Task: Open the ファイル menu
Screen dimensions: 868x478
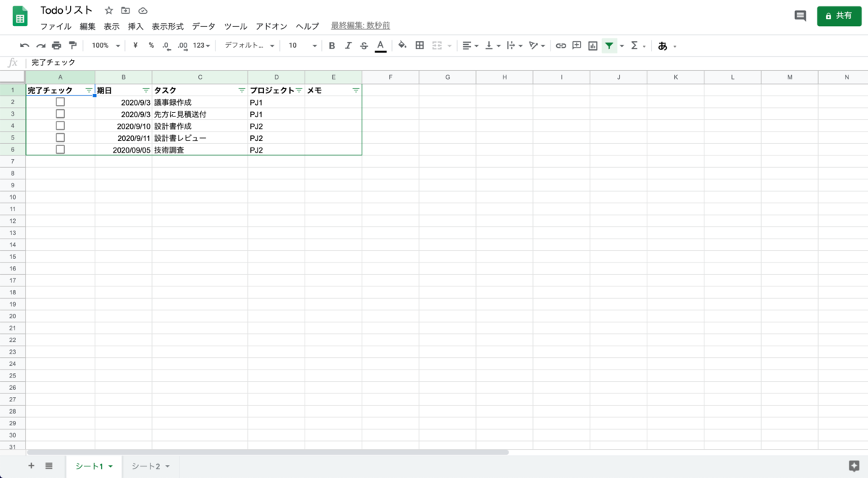Action: tap(56, 26)
